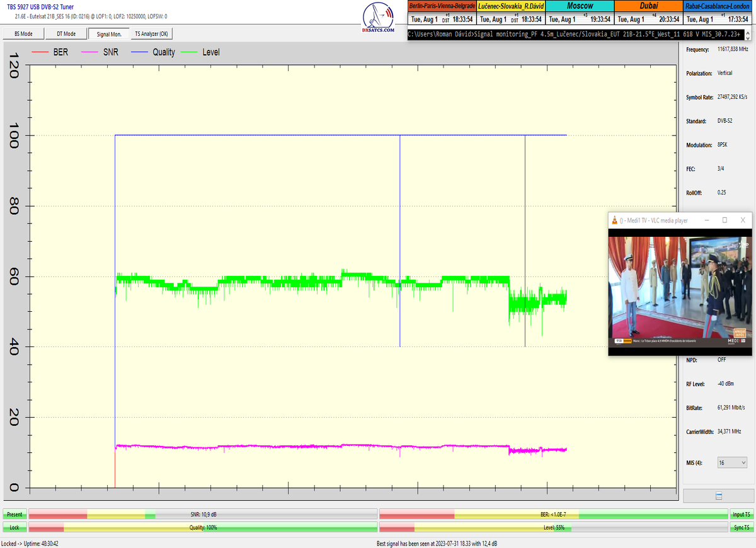Image resolution: width=756 pixels, height=548 pixels.
Task: Select the Signal Mon. tab
Action: (109, 34)
